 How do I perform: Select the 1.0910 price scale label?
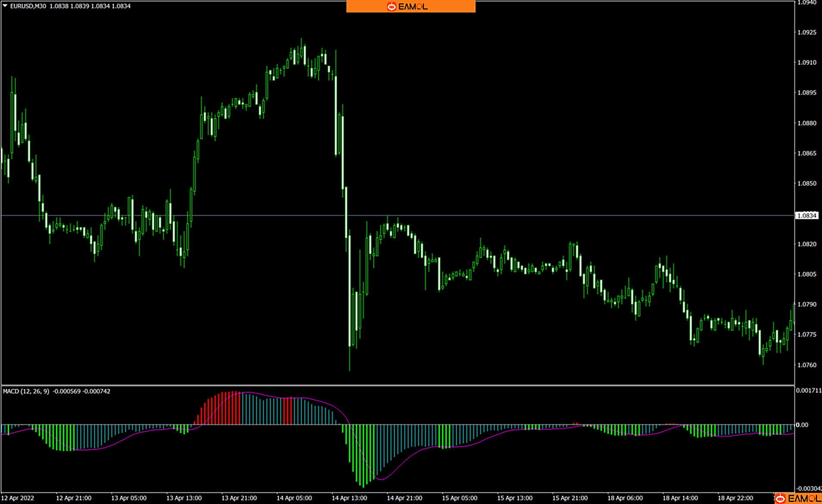[x=806, y=62]
